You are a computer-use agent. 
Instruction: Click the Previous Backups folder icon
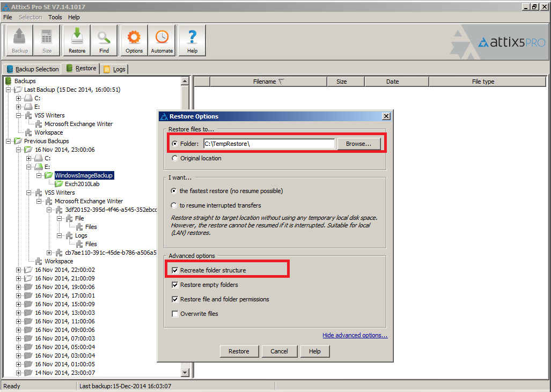click(x=18, y=141)
